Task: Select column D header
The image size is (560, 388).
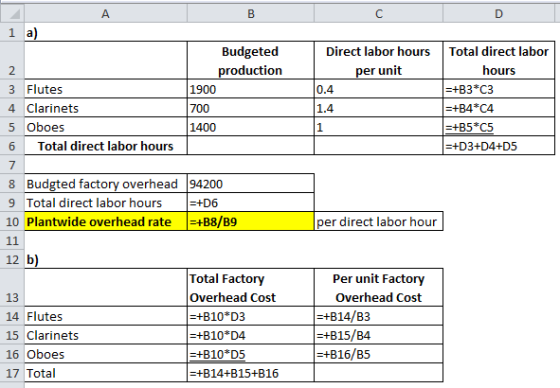Action: (499, 14)
